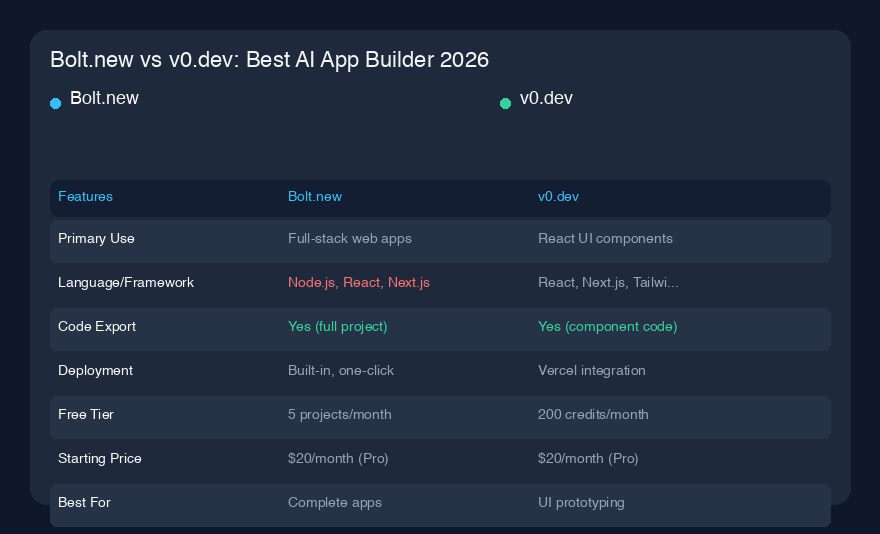Select the Primary Use row label

coord(97,239)
